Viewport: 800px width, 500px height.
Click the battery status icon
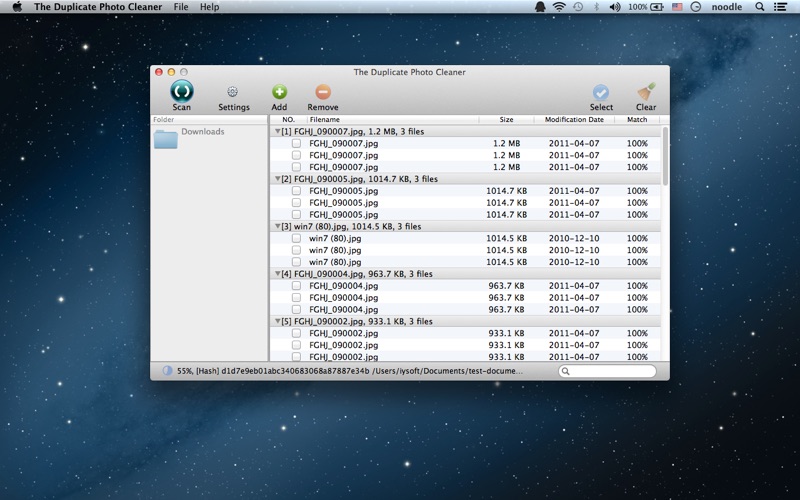pyautogui.click(x=657, y=7)
